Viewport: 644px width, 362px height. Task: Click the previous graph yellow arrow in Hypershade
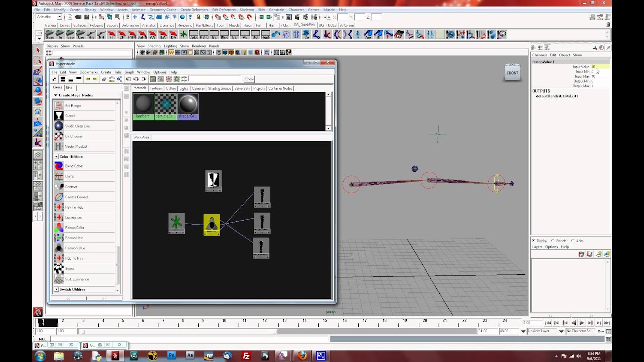(88, 79)
